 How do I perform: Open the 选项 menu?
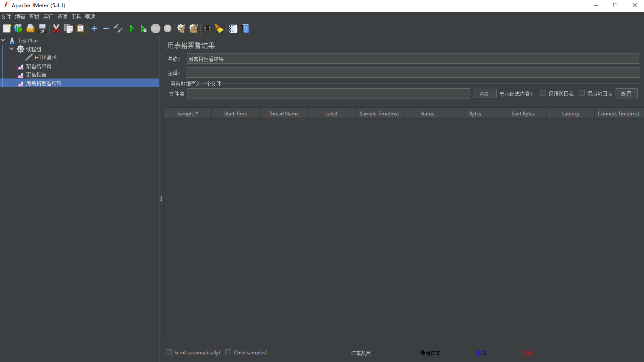[62, 17]
